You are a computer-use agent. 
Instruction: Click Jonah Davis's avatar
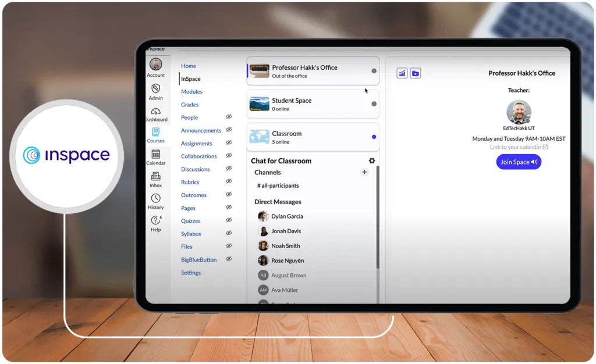(x=263, y=231)
